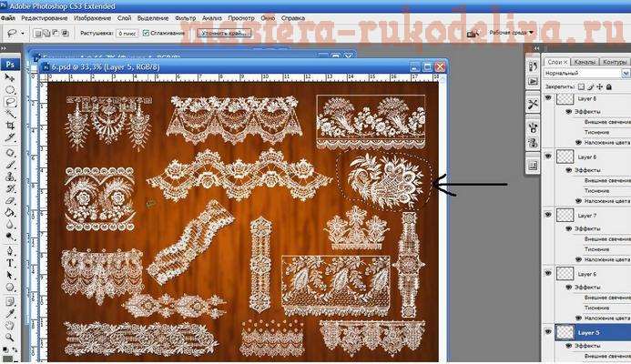The height and width of the screenshot is (364, 631).
Task: Select the Lasso tool in the toolbox
Action: [x=10, y=102]
